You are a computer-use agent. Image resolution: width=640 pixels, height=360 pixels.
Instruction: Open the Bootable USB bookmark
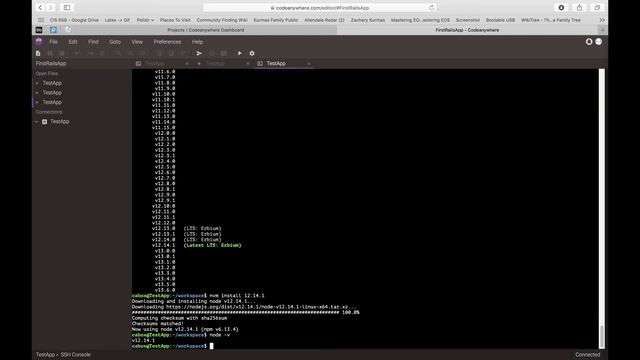[500, 20]
